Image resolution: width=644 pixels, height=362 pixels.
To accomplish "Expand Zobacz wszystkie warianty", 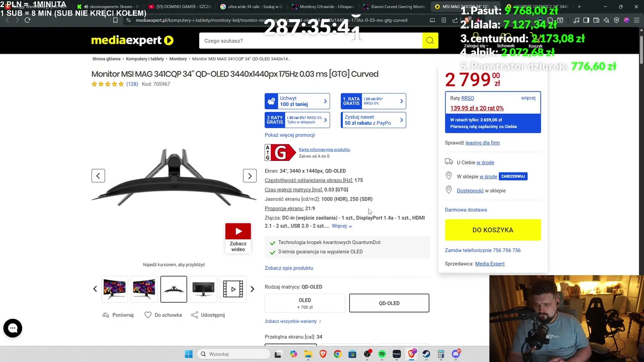I will point(293,321).
